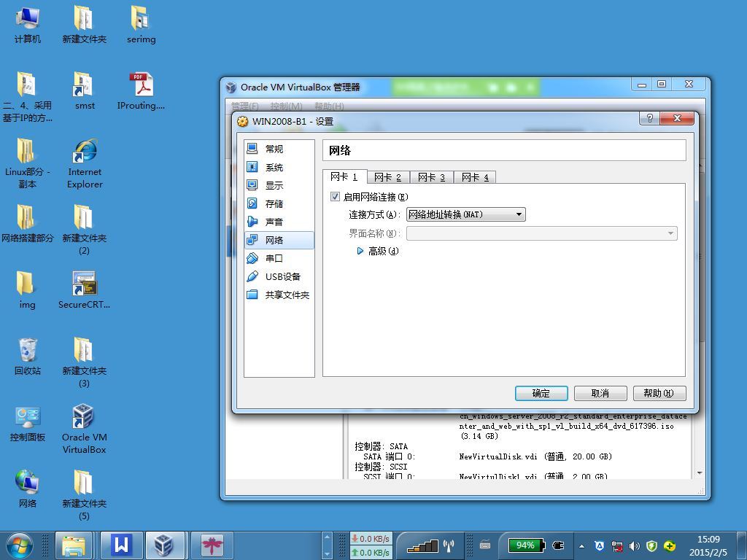Open the disabled 界面名称 dropdown
Image resolution: width=747 pixels, height=560 pixels.
pos(542,233)
